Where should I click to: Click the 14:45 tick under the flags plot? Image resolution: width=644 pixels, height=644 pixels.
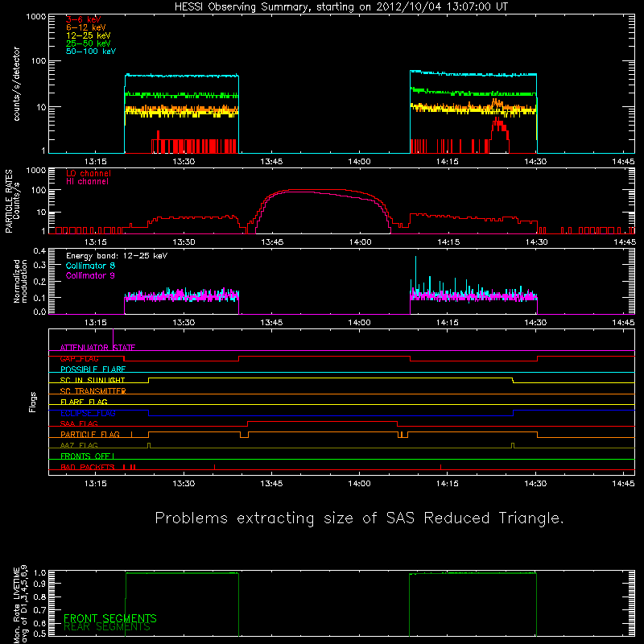623,484
